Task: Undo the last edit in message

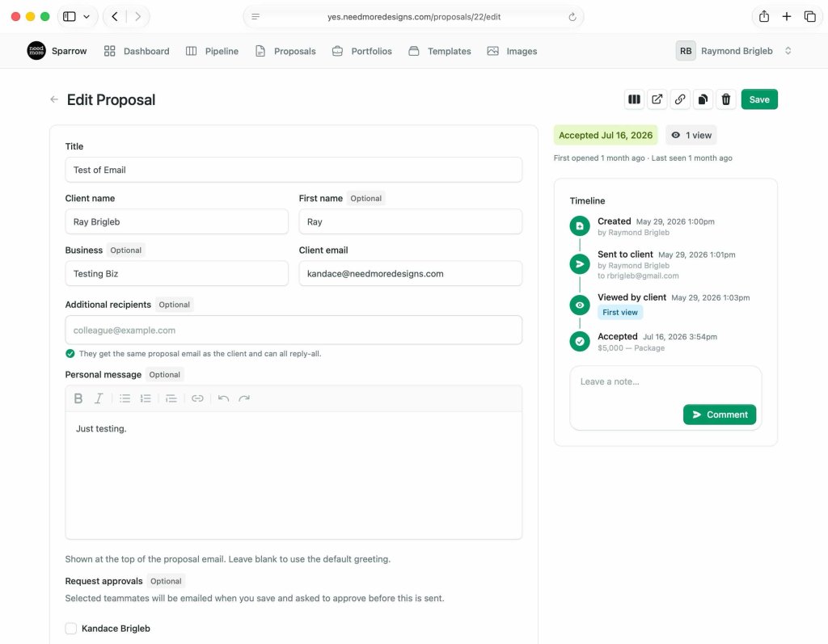Action: 223,398
